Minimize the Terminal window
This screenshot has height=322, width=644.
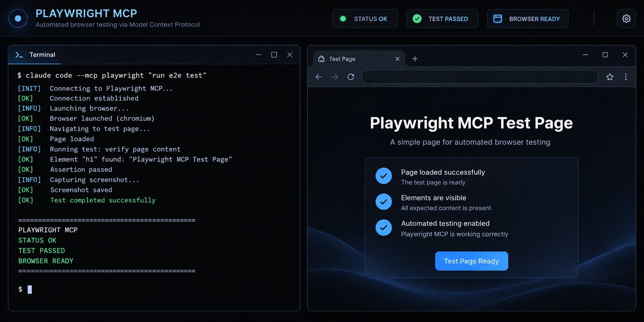click(x=258, y=55)
